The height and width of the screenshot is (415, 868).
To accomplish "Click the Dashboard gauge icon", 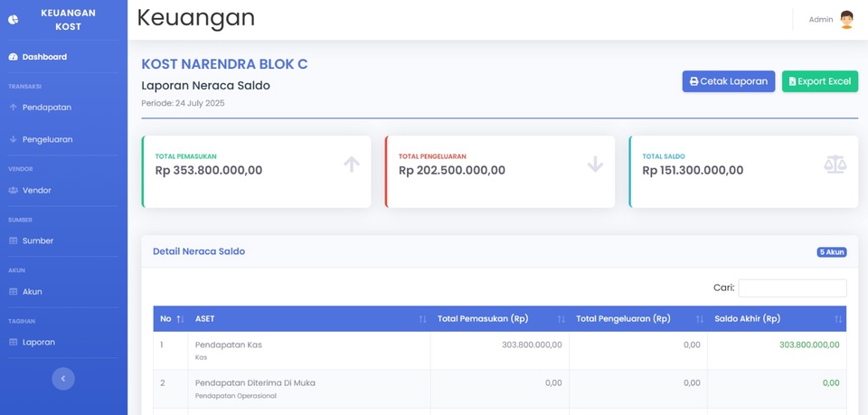I will [14, 57].
